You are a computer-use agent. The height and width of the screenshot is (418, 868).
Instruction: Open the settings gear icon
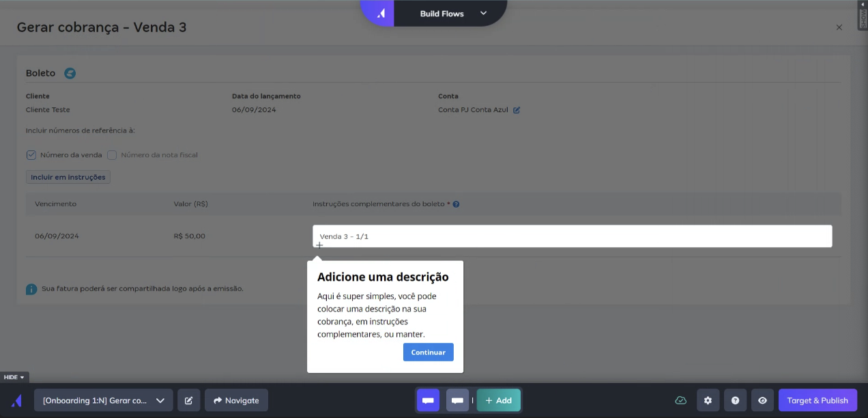pyautogui.click(x=708, y=400)
